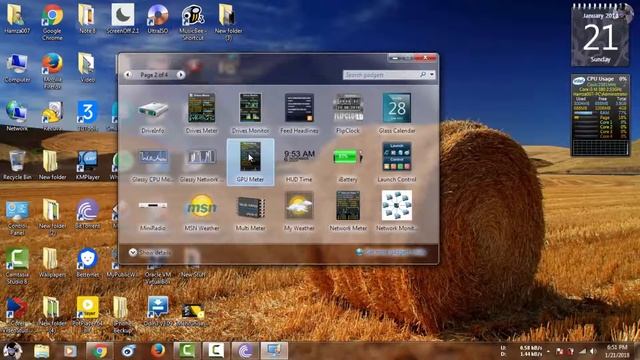
Task: Open Betternet desktop shortcut
Action: pos(87,262)
